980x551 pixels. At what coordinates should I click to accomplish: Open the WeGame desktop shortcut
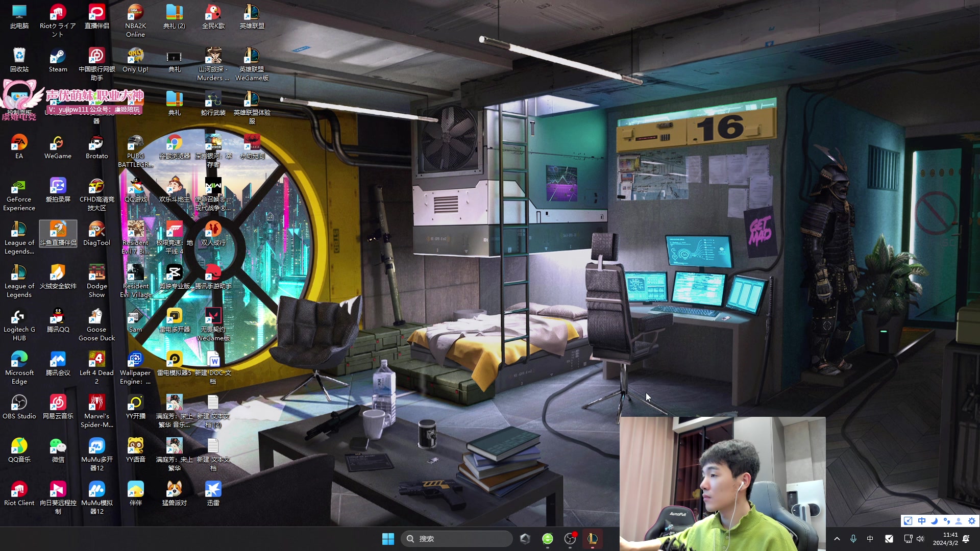tap(58, 147)
